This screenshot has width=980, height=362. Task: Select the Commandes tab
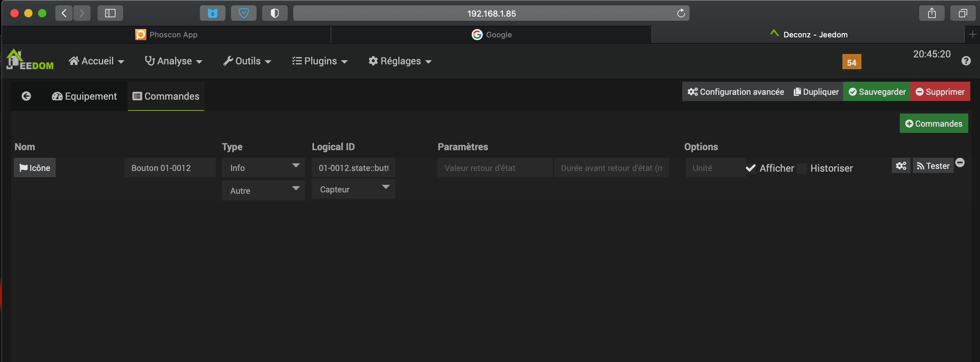tap(166, 96)
